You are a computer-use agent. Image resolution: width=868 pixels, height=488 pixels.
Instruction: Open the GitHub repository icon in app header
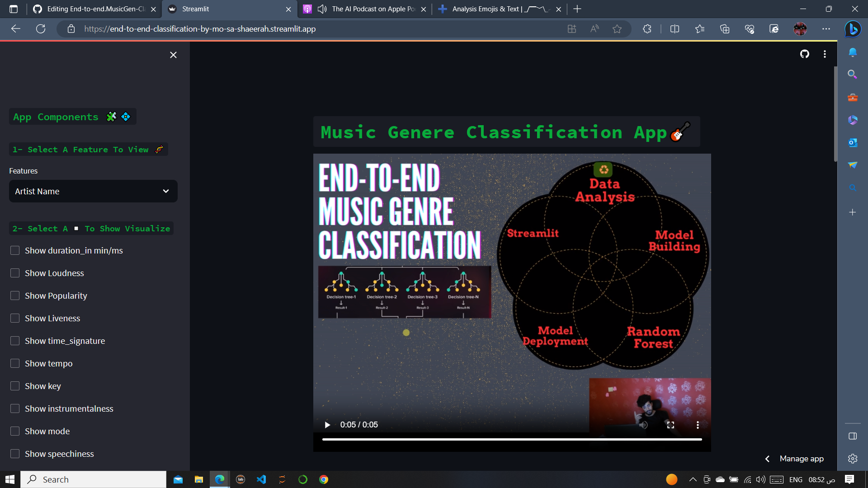(804, 54)
